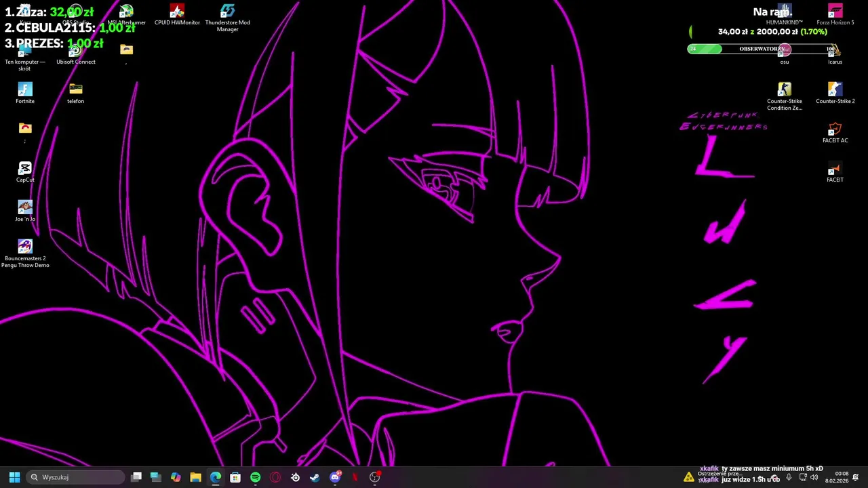This screenshot has width=868, height=488.
Task: Open the volume control in the tray
Action: [814, 477]
